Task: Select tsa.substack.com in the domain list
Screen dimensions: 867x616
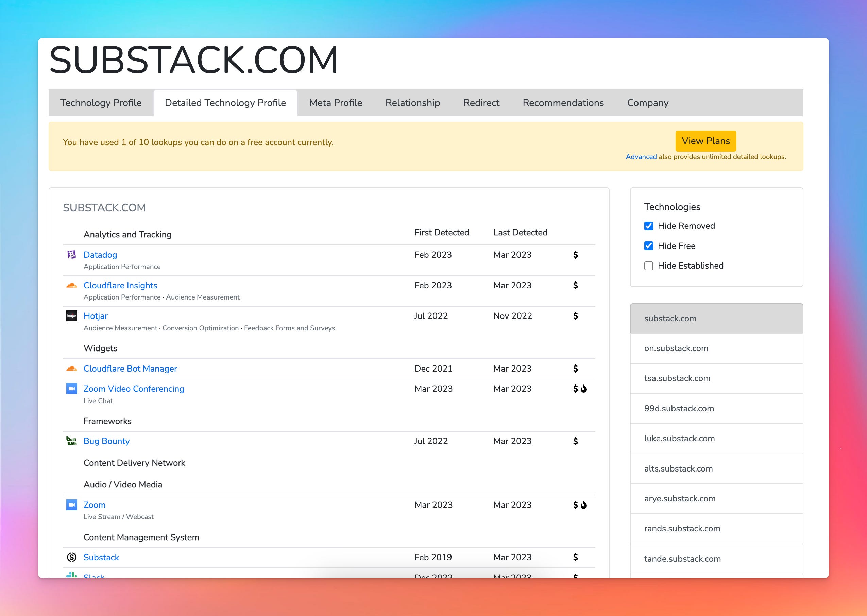Action: tap(716, 379)
